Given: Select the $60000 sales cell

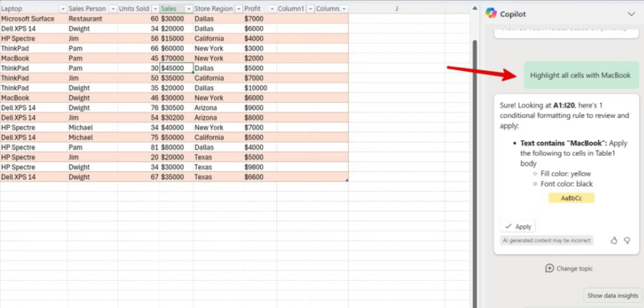Looking at the screenshot, I should [177, 48].
